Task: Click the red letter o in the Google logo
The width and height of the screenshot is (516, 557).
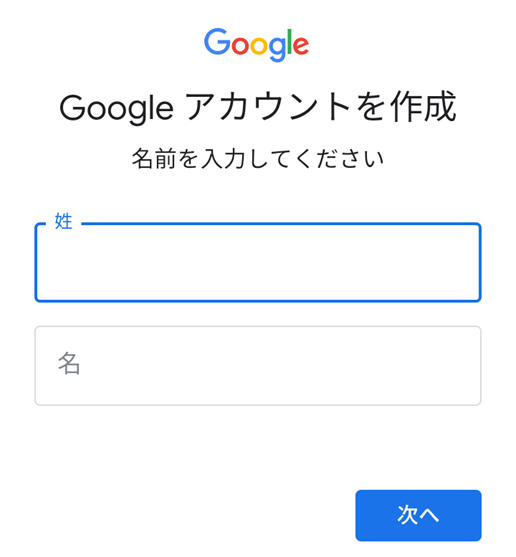Action: [x=240, y=46]
